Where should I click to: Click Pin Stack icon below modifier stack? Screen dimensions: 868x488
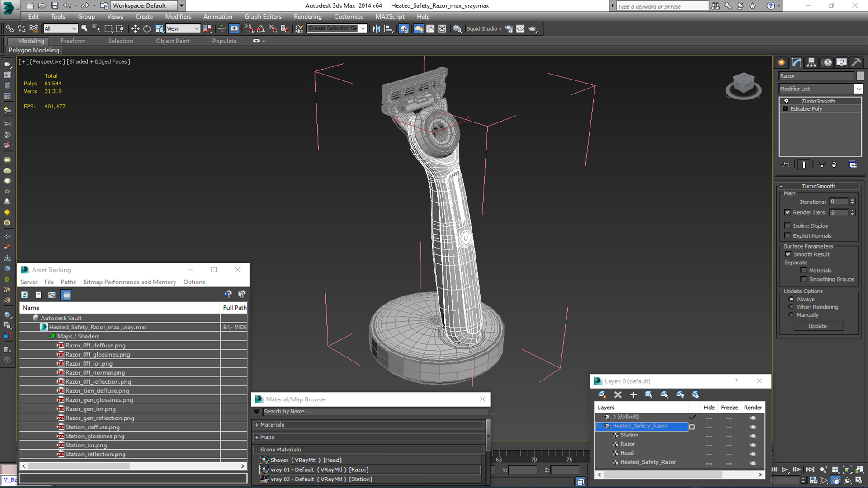point(786,164)
